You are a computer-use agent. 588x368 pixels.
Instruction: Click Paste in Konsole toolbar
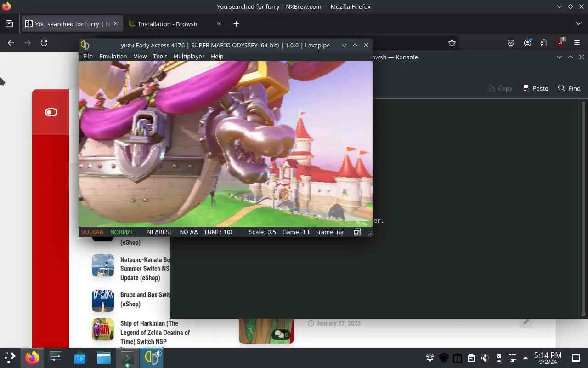click(535, 88)
